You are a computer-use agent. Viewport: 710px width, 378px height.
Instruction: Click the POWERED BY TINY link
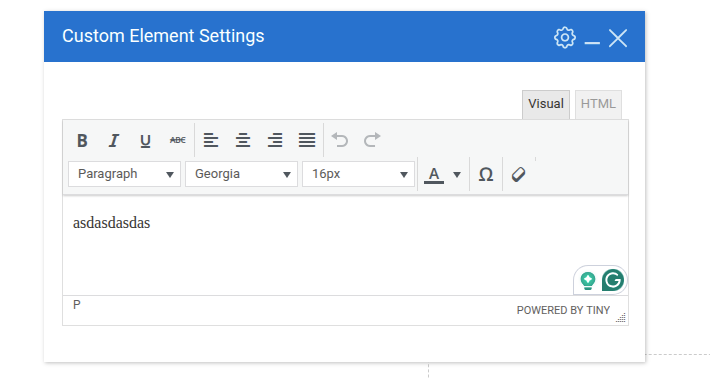click(x=563, y=311)
